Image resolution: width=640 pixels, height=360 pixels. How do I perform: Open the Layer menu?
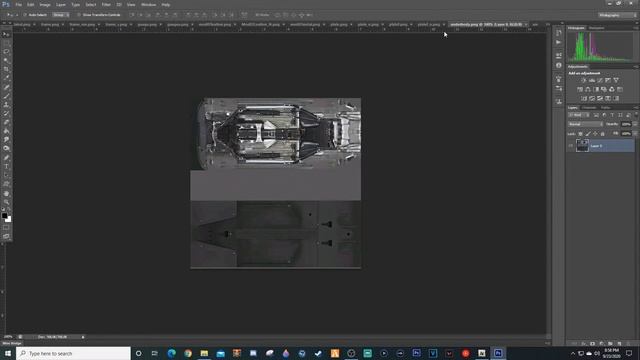tap(61, 4)
